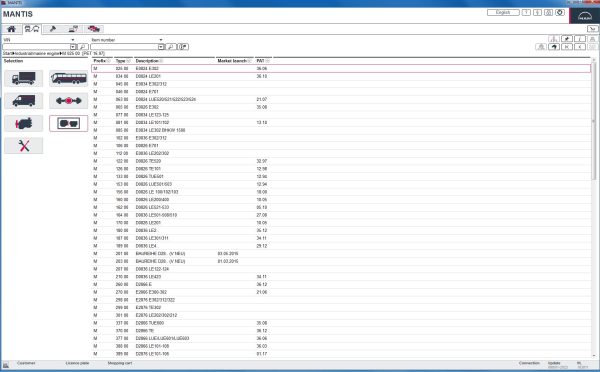The image size is (600, 372).
Task: Click the third header icon button
Action: [x=548, y=13]
